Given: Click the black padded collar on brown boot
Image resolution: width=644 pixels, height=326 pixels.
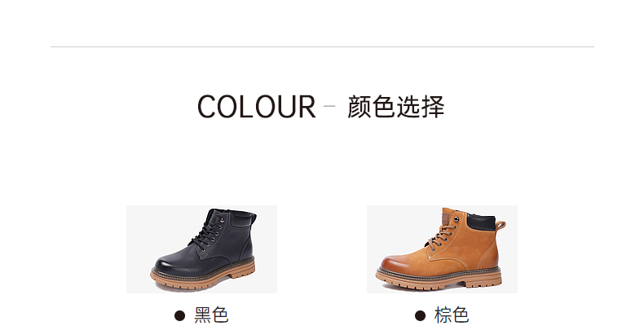Looking at the screenshot, I should tap(481, 222).
